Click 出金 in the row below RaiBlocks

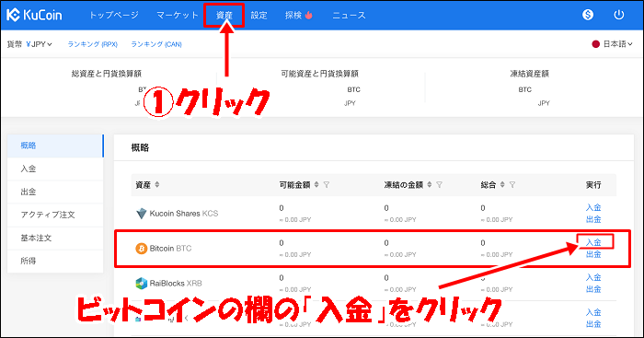coord(593,324)
